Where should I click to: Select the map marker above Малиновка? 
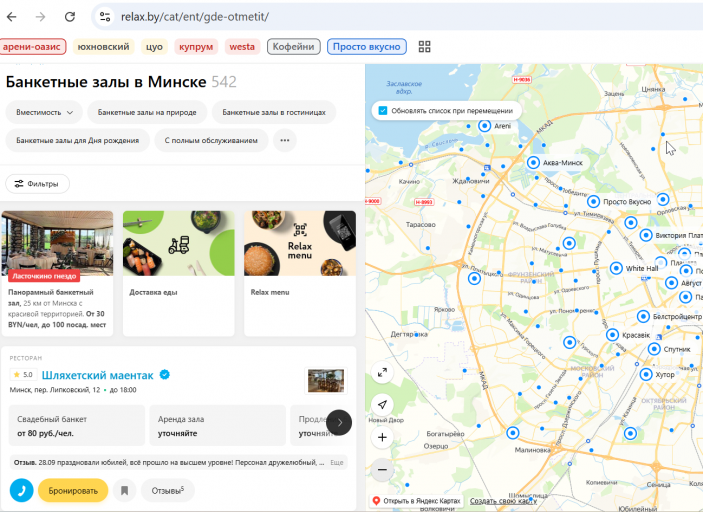pos(512,433)
